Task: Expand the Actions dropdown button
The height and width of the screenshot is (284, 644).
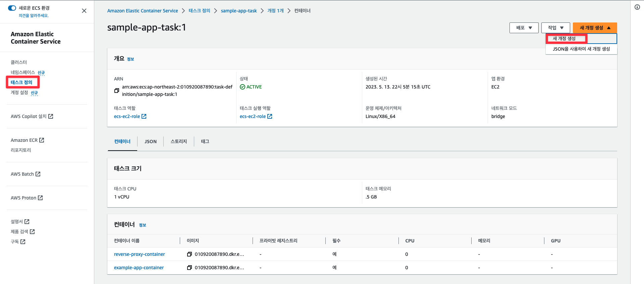Action: click(x=556, y=28)
